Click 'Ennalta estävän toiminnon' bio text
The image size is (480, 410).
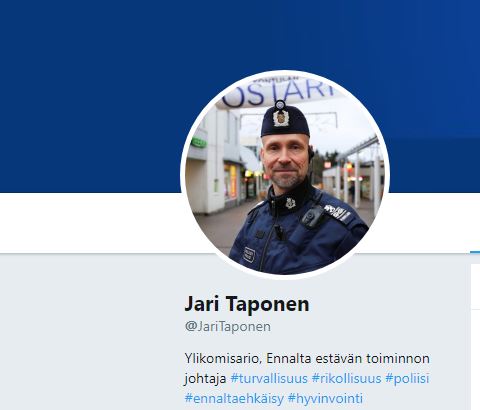[x=348, y=359]
